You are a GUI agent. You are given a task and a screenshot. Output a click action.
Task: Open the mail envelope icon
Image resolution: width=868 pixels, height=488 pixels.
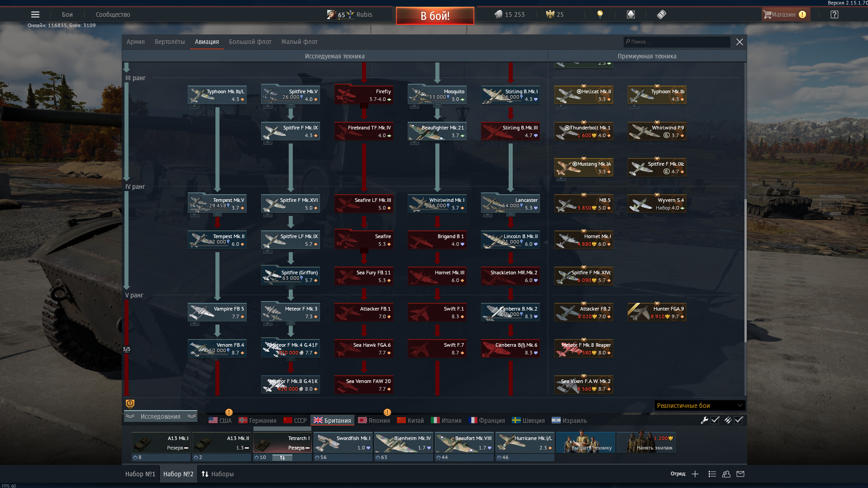click(x=740, y=474)
